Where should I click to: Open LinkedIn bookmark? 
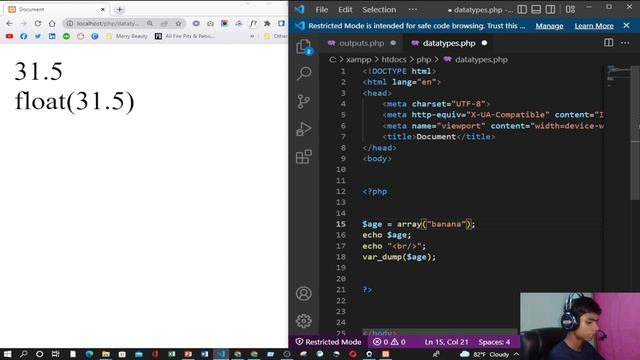point(52,36)
